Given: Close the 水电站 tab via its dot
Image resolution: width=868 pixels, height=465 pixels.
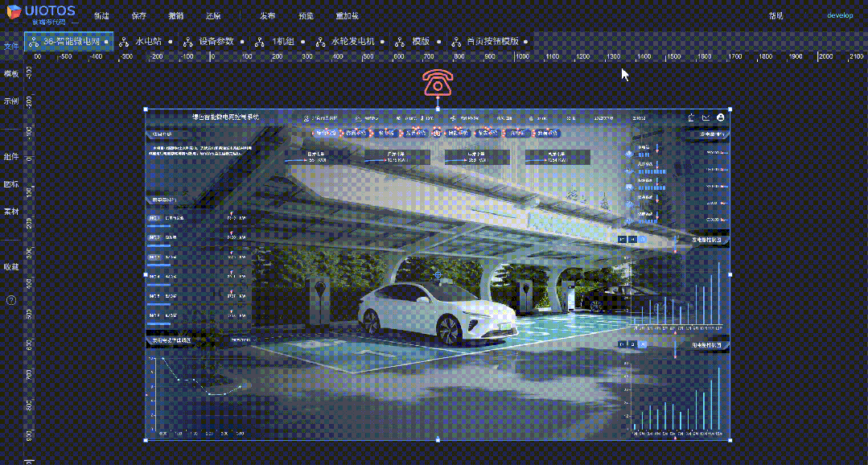Looking at the screenshot, I should point(170,42).
